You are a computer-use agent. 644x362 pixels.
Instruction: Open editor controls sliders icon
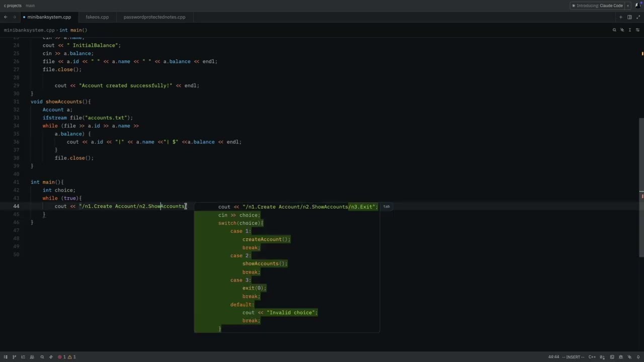pyautogui.click(x=638, y=30)
